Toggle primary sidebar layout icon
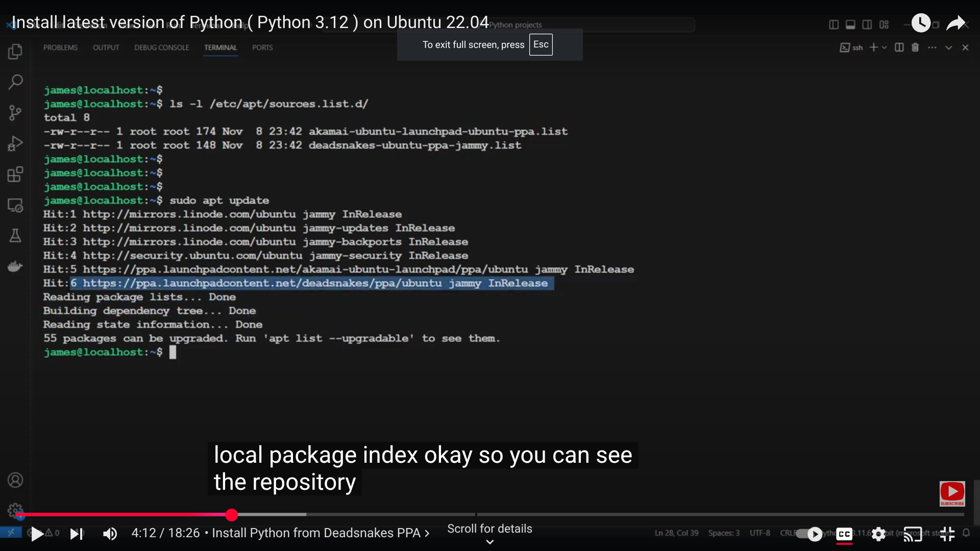The height and width of the screenshot is (551, 980). pyautogui.click(x=834, y=24)
